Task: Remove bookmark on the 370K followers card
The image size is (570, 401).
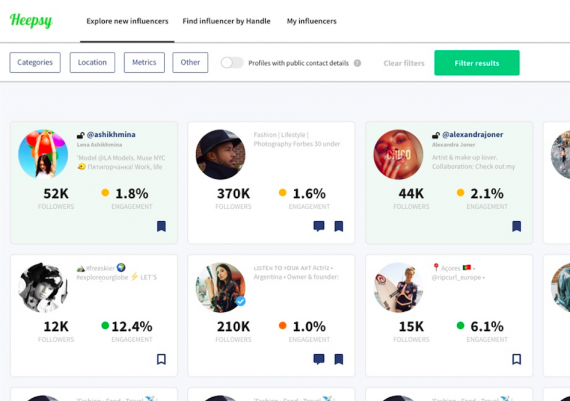Action: [339, 226]
